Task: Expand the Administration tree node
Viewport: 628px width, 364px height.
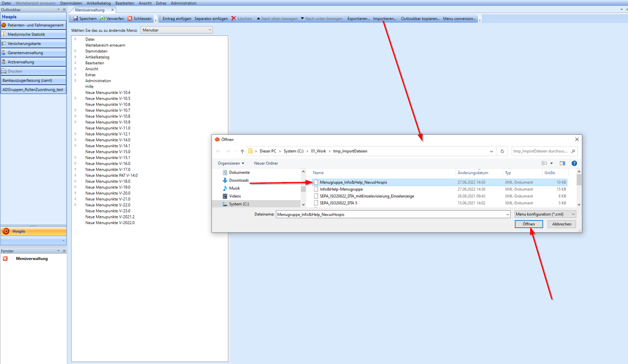Action: (76, 81)
